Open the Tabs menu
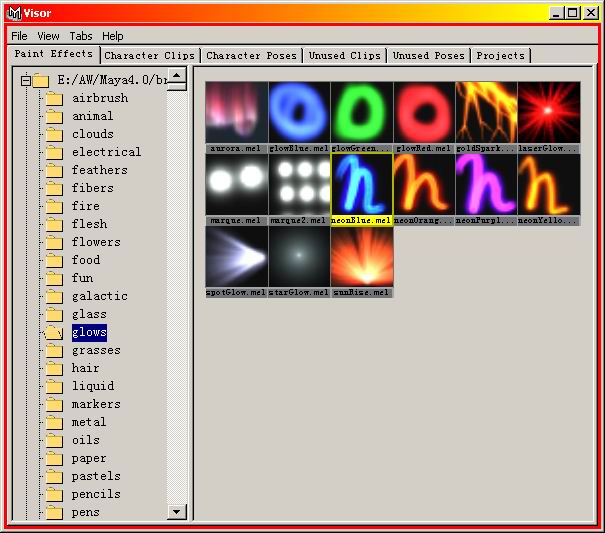 click(81, 36)
